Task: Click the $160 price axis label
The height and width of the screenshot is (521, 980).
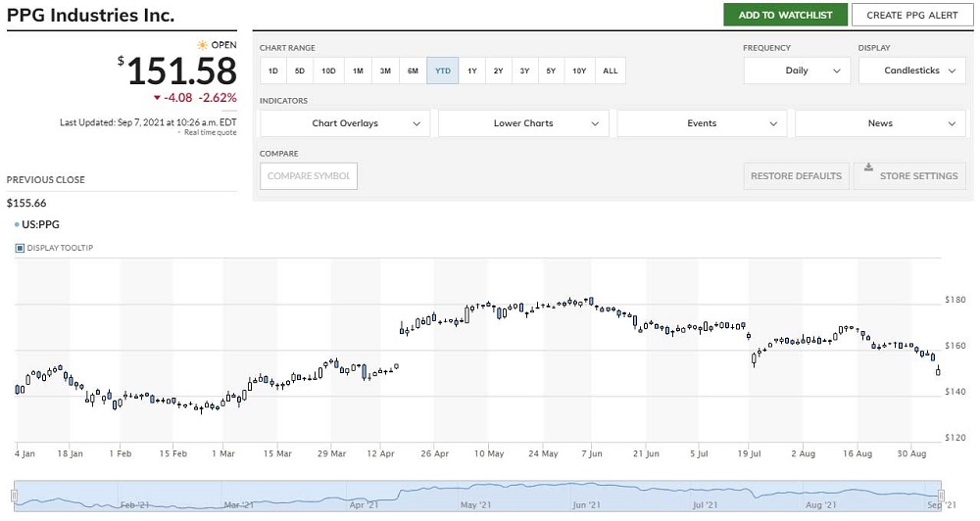Action: 955,346
